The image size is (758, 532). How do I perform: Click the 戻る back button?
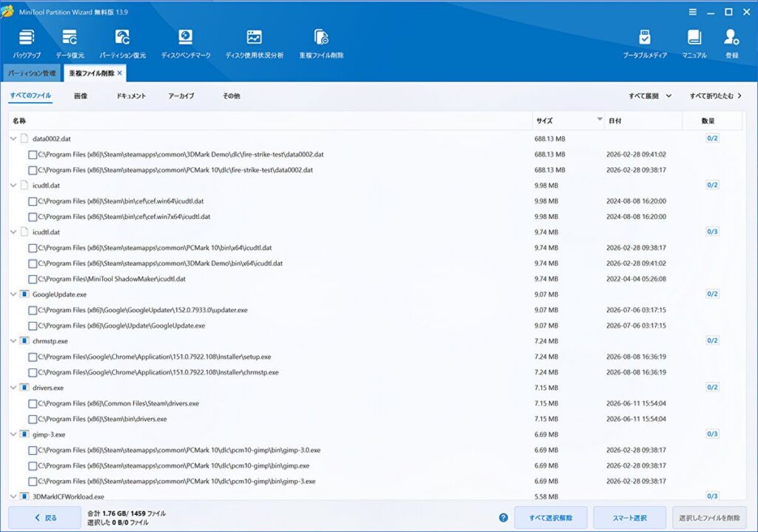(45, 517)
